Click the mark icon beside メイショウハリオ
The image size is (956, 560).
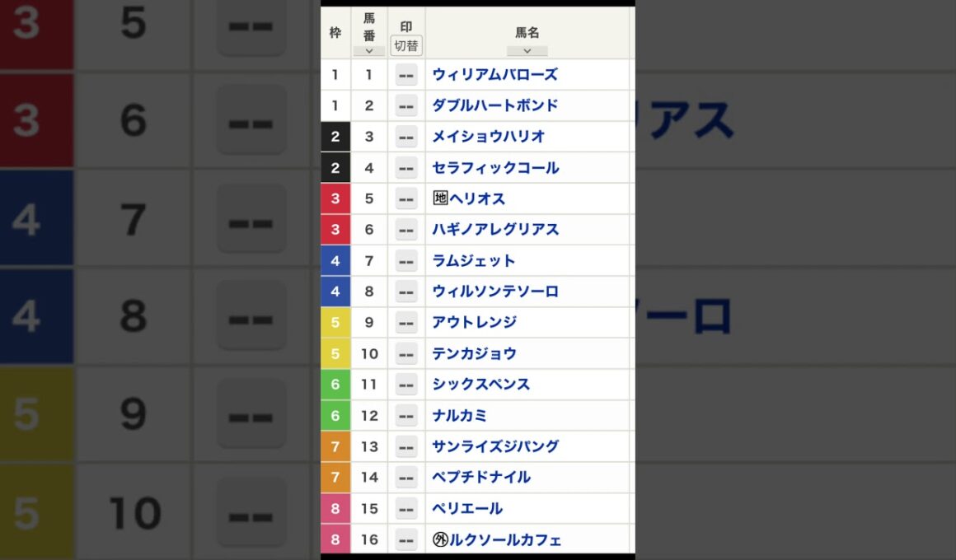coord(405,137)
